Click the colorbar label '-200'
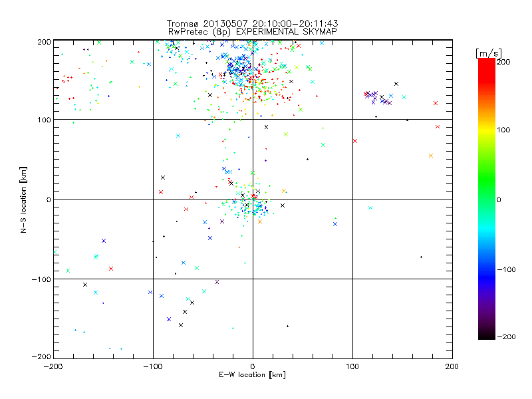Image resolution: width=532 pixels, height=399 pixels. tap(506, 336)
